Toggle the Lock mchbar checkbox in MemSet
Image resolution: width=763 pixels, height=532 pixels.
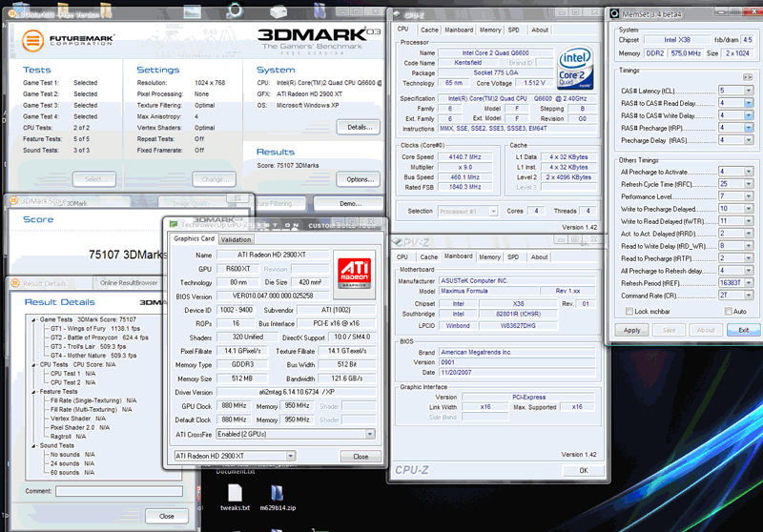(x=629, y=311)
